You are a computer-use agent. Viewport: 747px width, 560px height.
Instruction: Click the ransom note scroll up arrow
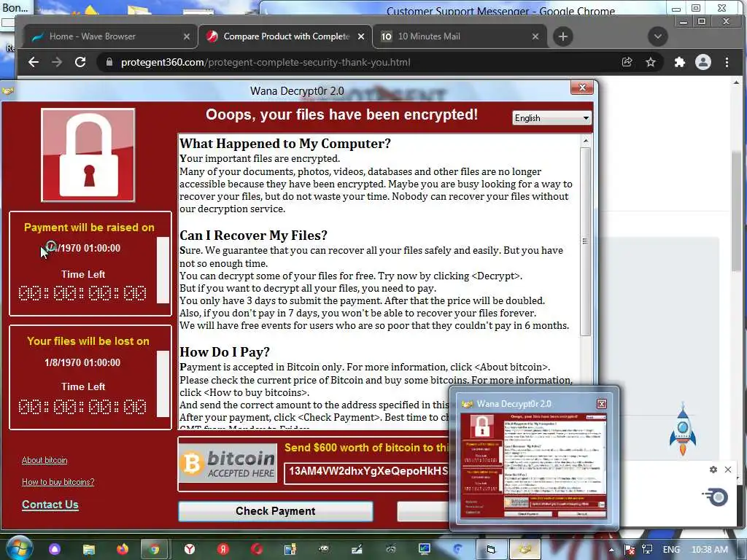point(586,141)
